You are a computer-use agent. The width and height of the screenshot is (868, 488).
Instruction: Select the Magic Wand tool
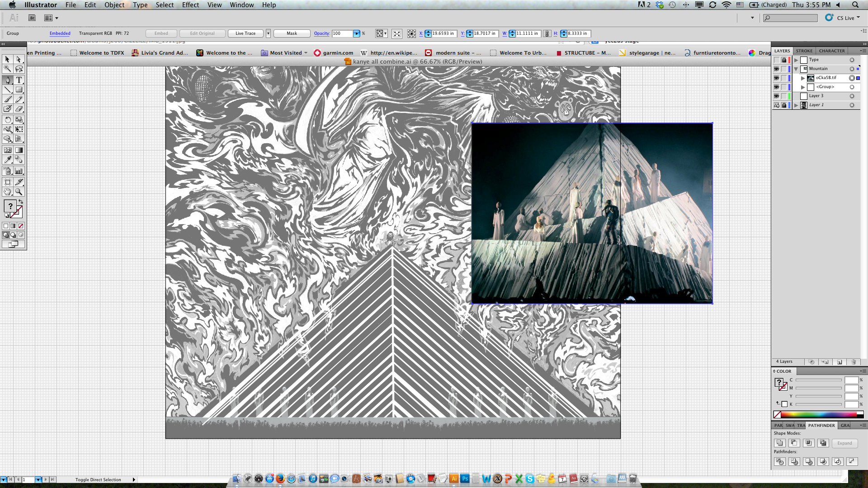(8, 69)
